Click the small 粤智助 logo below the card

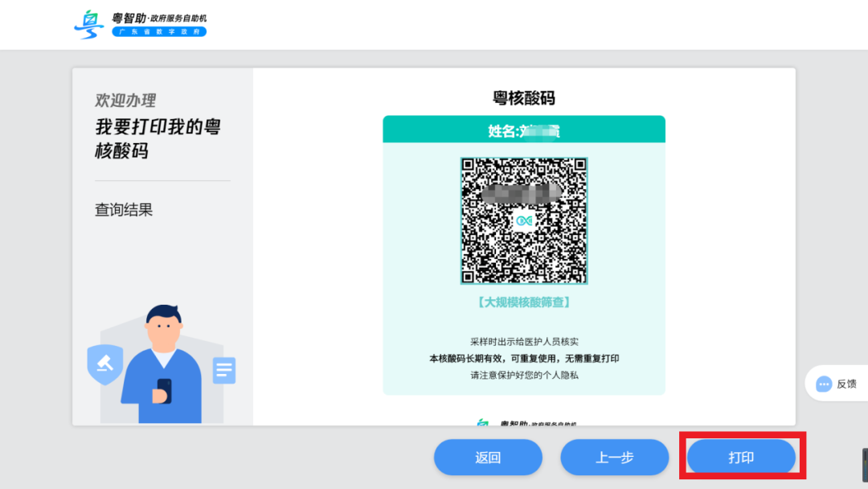482,423
